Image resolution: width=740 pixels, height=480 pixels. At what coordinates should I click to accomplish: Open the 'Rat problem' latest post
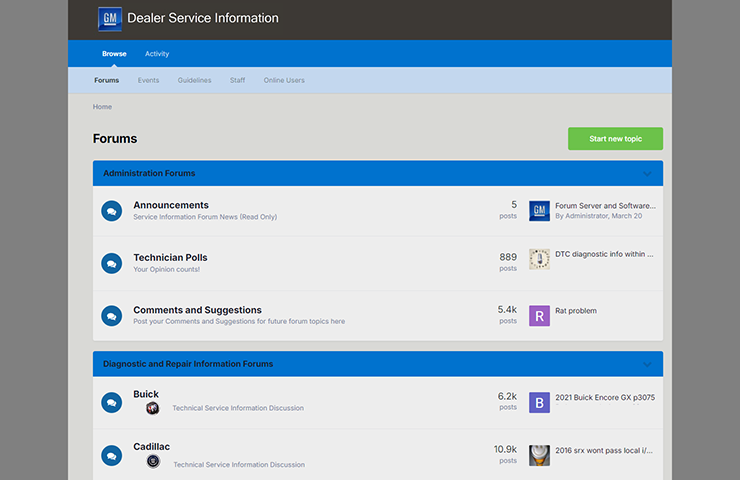(x=576, y=311)
